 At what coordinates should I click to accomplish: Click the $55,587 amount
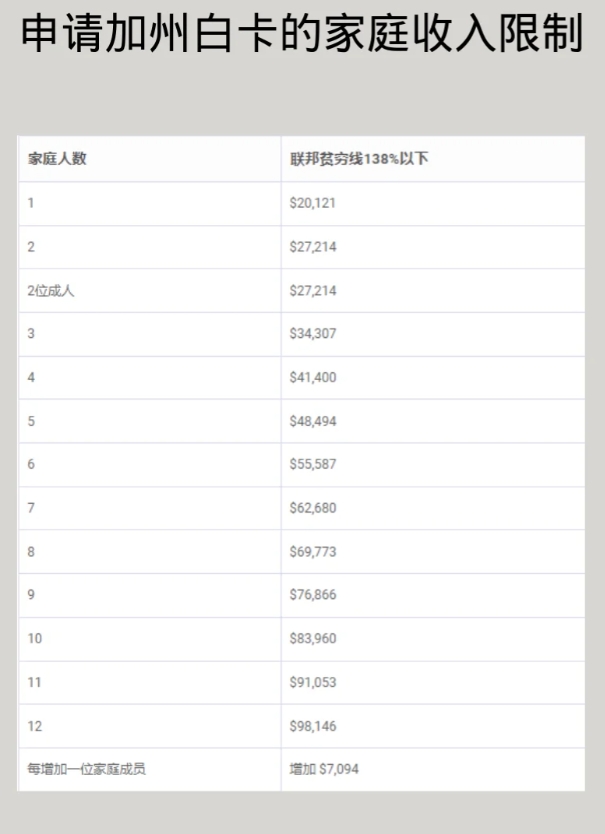click(x=312, y=464)
